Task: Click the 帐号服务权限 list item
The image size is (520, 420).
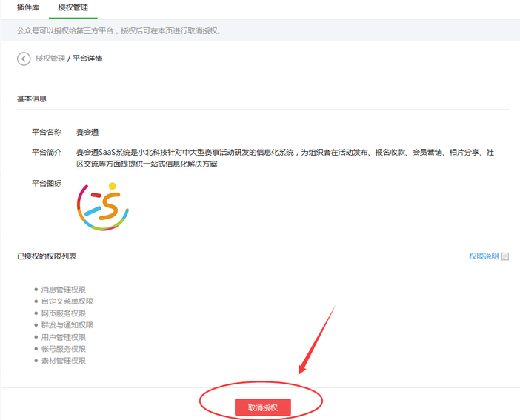Action: point(64,349)
